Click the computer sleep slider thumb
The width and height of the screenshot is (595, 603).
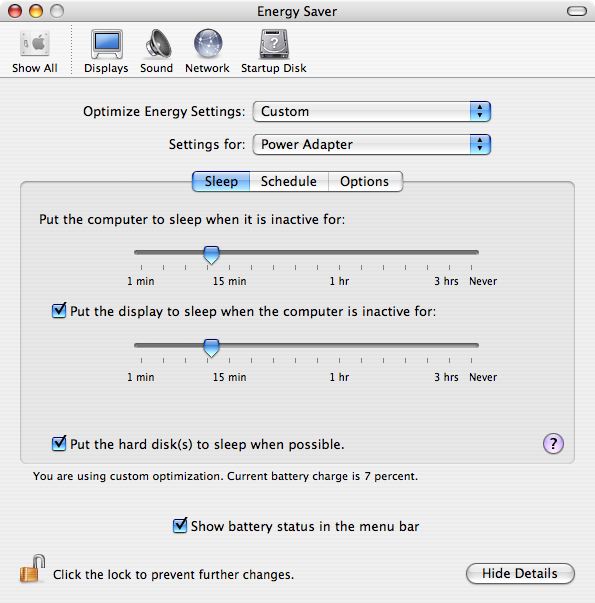pyautogui.click(x=211, y=255)
